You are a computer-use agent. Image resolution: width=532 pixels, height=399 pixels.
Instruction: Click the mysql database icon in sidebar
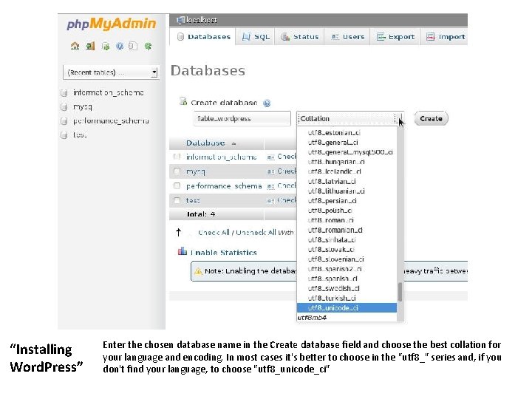[64, 107]
